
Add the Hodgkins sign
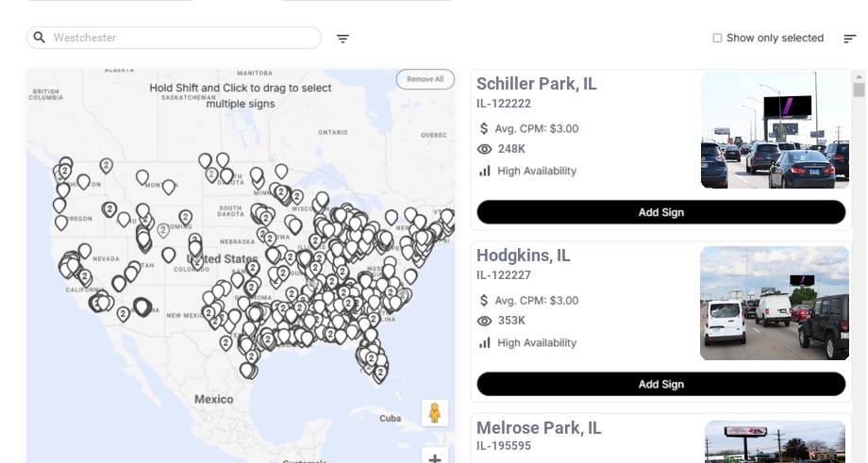click(660, 384)
